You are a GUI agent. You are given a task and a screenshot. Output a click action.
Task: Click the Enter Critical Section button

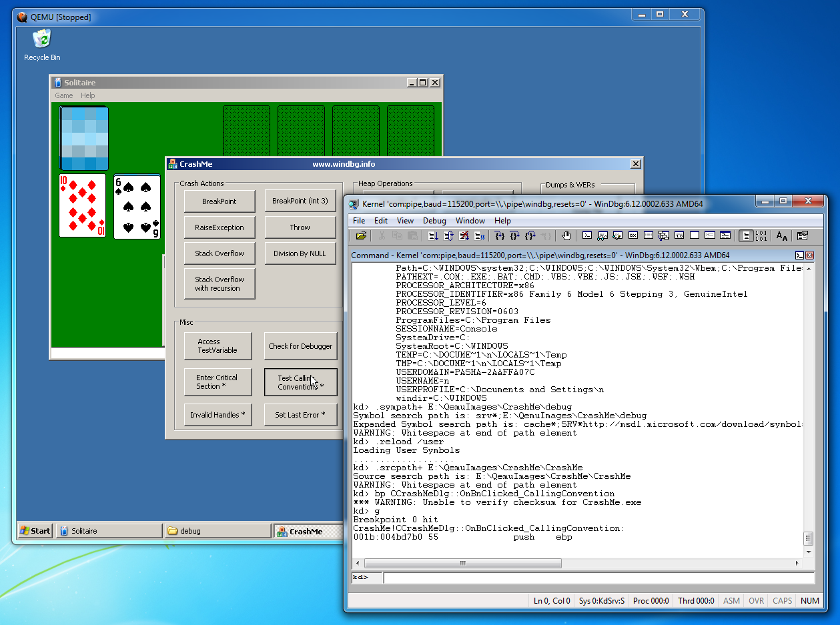tap(220, 382)
